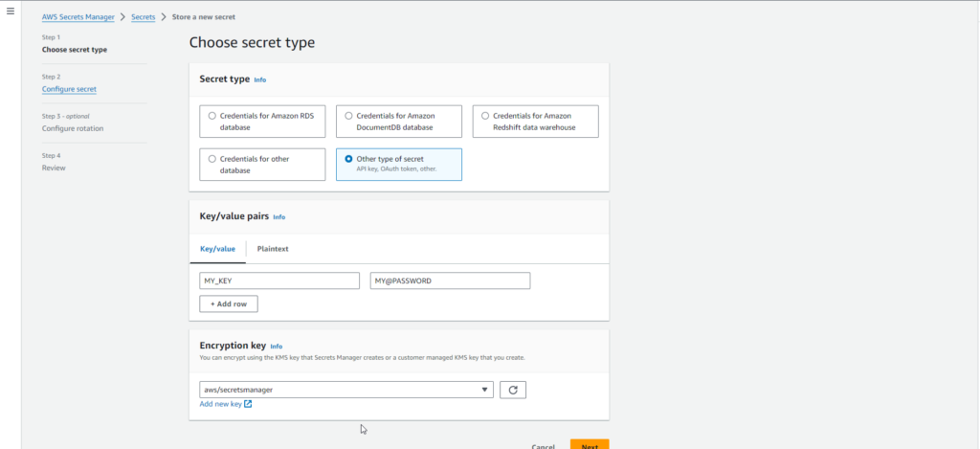Click the Choose secret type page heading

click(x=252, y=42)
